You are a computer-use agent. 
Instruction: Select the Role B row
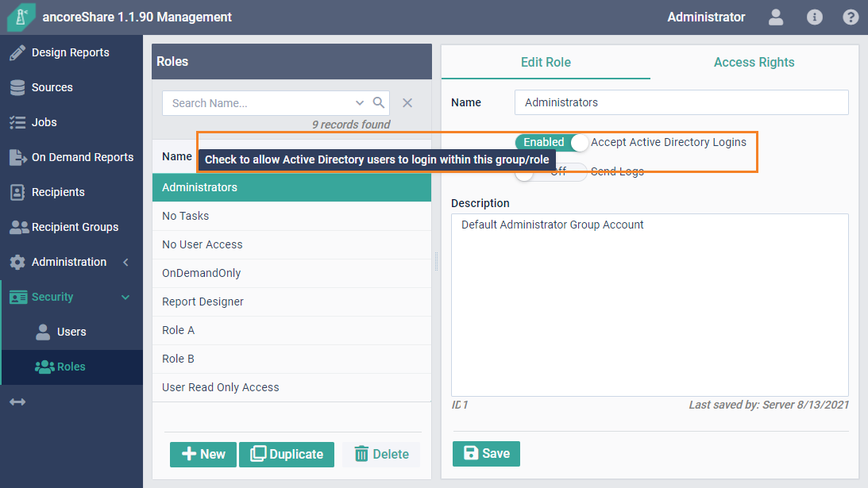coord(291,359)
